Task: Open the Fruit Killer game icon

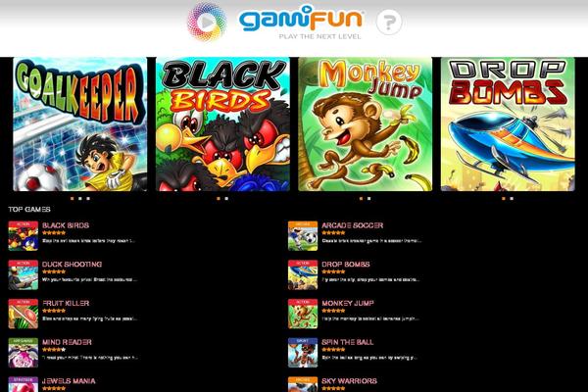Action: pos(24,314)
